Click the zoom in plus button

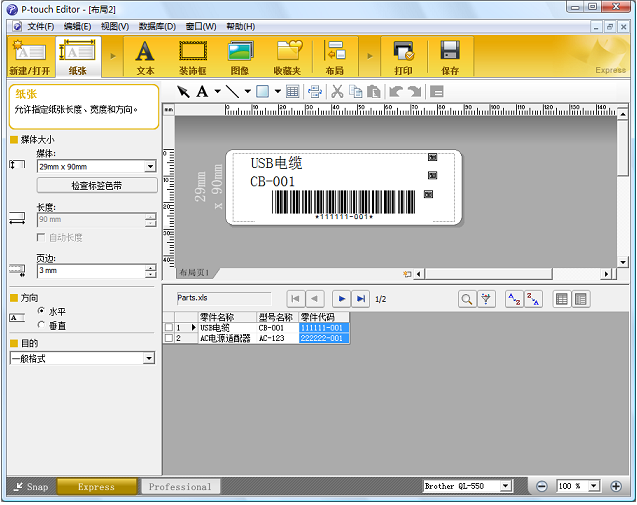(x=615, y=486)
